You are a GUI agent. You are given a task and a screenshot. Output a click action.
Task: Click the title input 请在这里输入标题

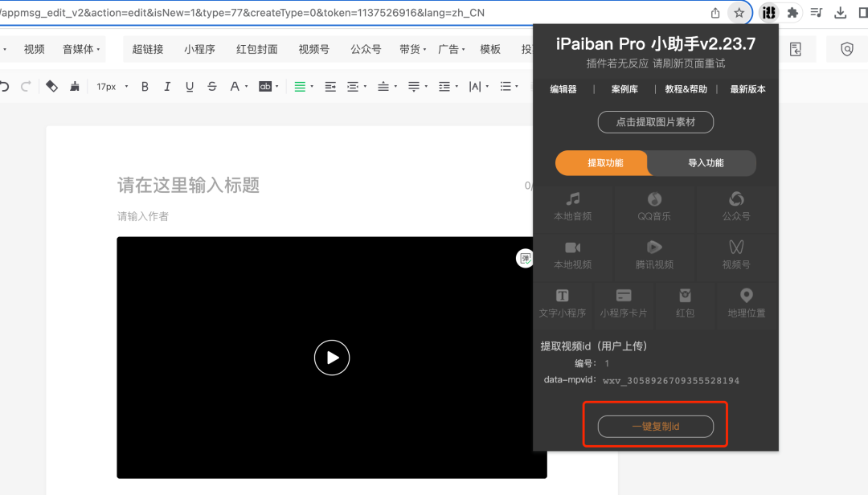[x=188, y=185]
